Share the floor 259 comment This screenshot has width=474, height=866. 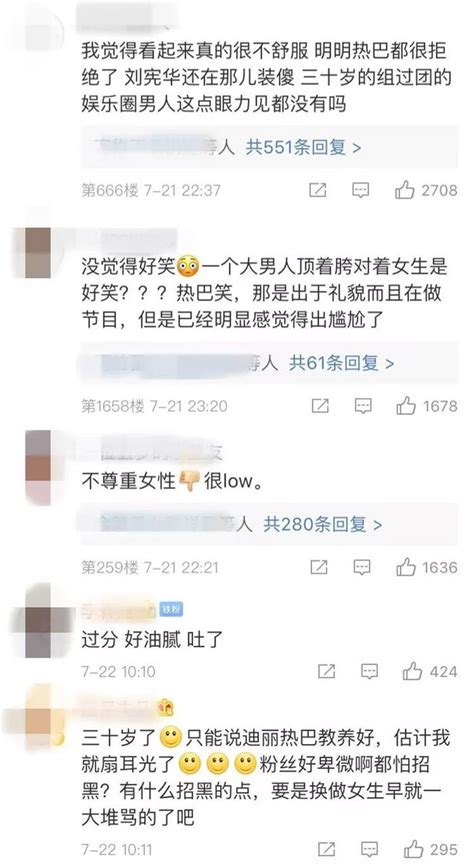tap(319, 567)
